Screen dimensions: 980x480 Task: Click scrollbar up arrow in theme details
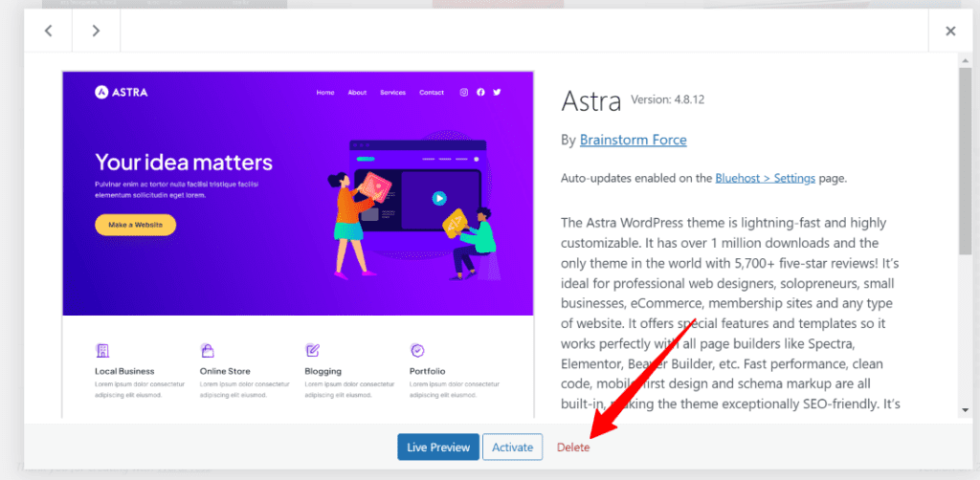pyautogui.click(x=967, y=58)
